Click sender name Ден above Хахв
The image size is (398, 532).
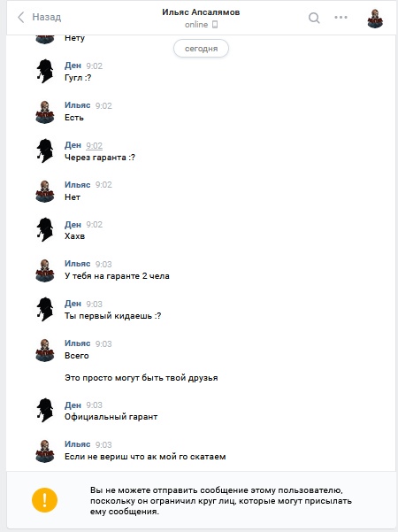click(73, 225)
